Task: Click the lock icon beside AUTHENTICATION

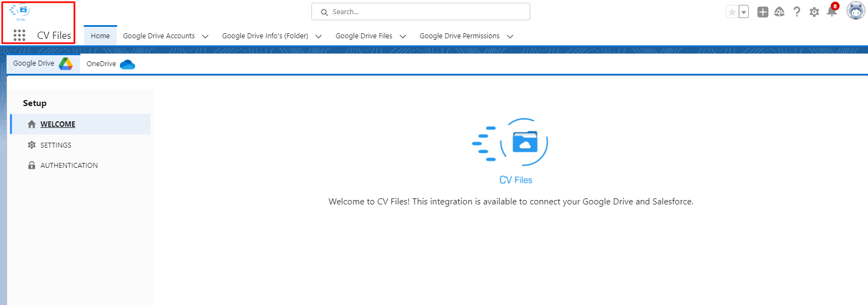Action: point(32,165)
